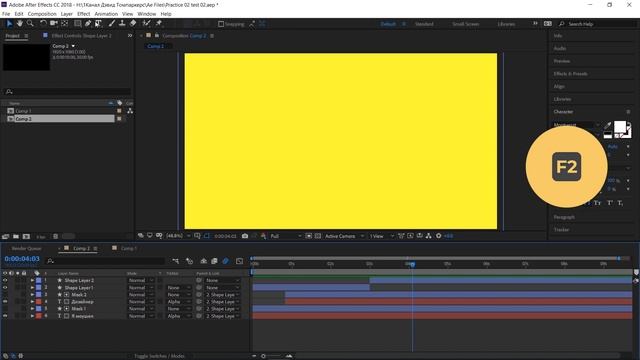Open the Animation menu

pos(106,14)
